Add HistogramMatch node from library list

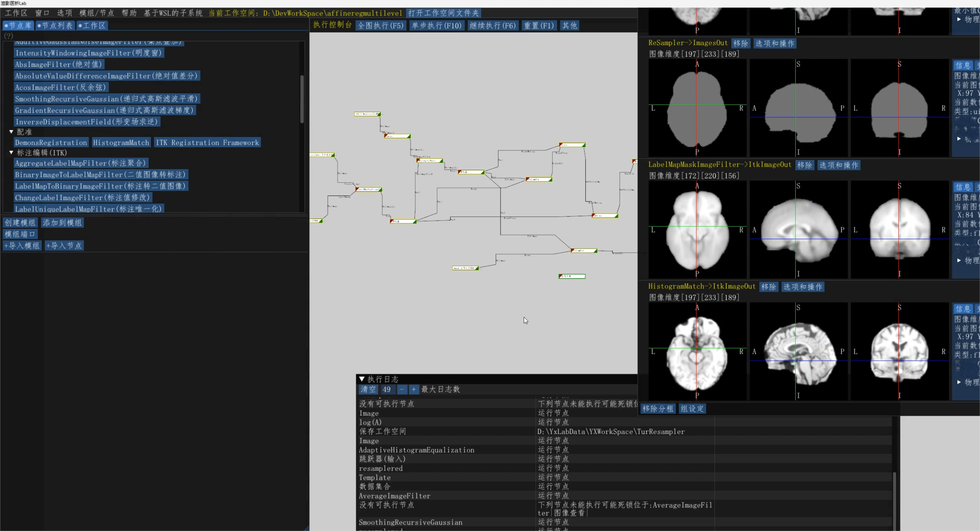coord(121,143)
